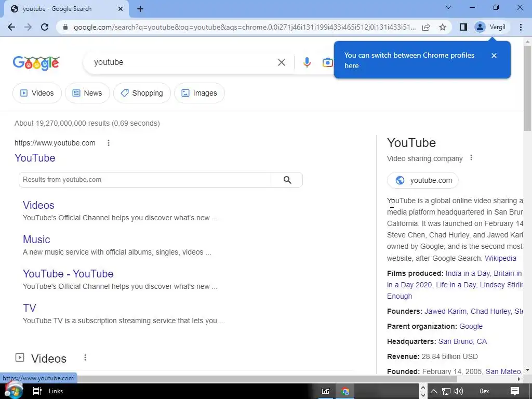Screen dimensions: 532x399
Task: Open the TV sitelink
Action: pos(29,308)
